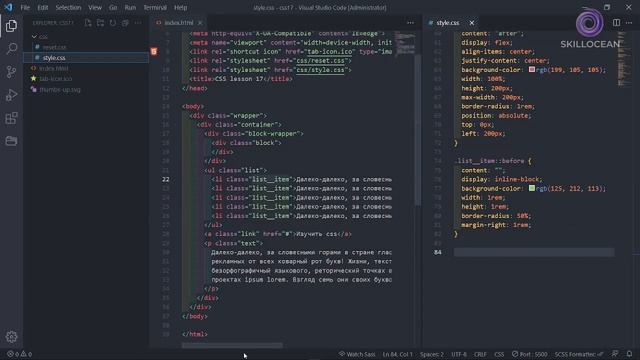This screenshot has height=360, width=640.
Task: Open reset.css in the Explorer
Action: point(54,47)
